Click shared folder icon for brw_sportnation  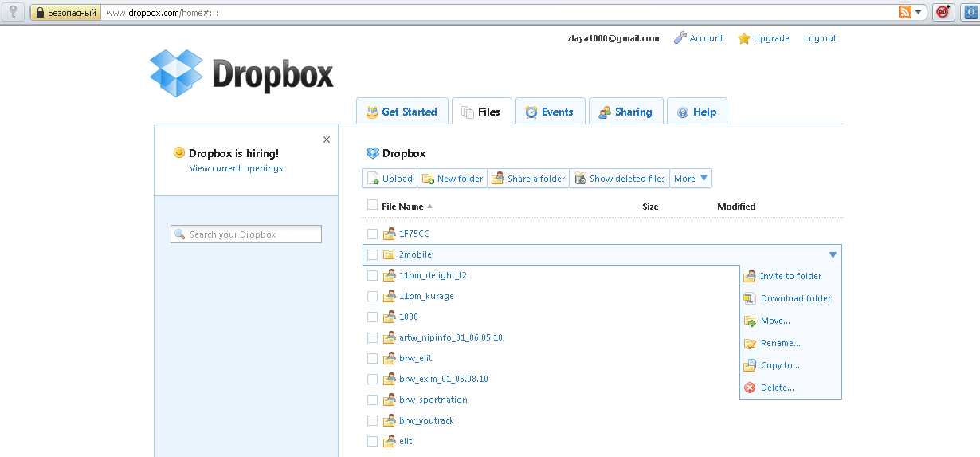click(x=390, y=400)
